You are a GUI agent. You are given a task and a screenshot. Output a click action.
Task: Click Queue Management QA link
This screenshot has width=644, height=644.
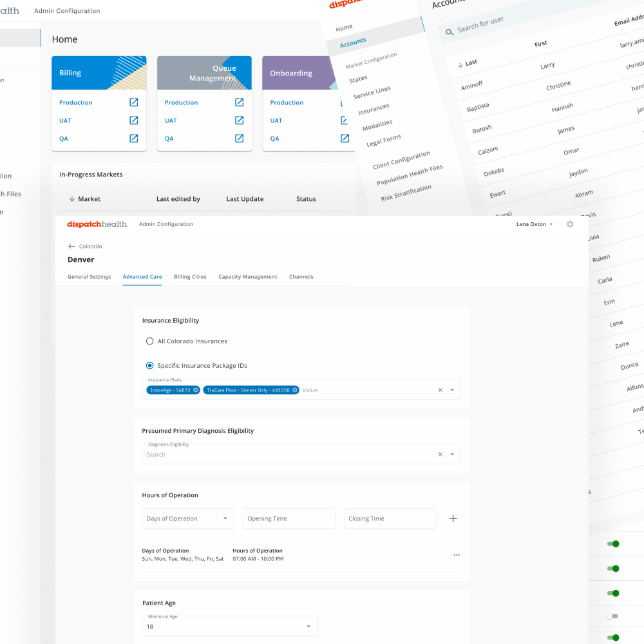(x=169, y=138)
